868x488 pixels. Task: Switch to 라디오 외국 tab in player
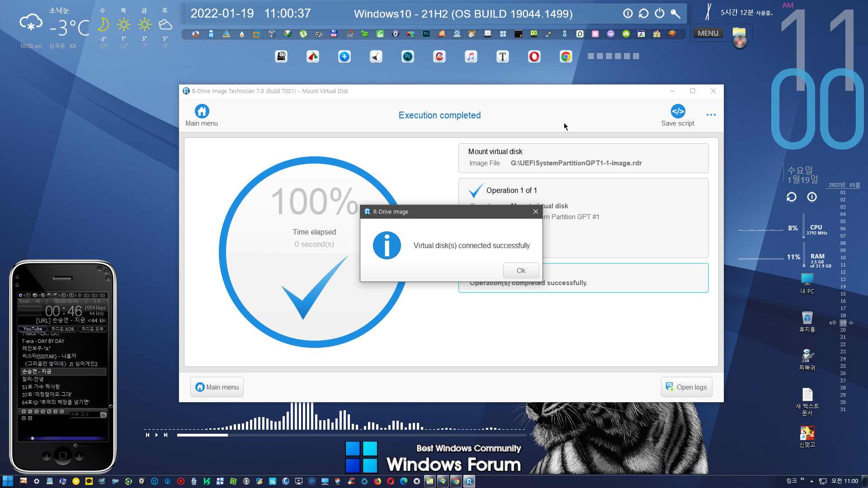coord(93,329)
